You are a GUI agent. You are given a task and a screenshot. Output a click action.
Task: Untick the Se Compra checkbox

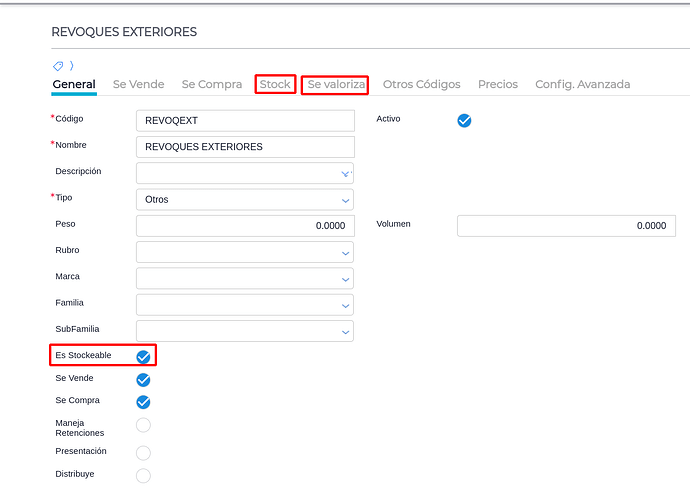[x=143, y=402]
